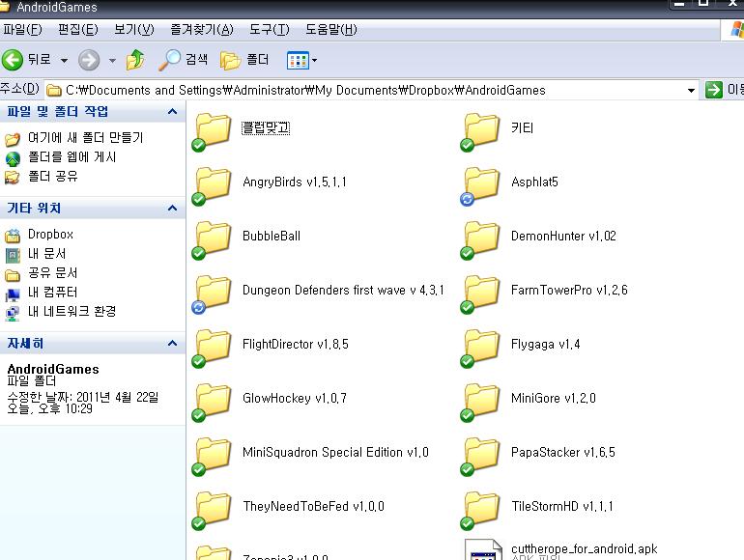Open the 도구(T) menu

coord(269,30)
